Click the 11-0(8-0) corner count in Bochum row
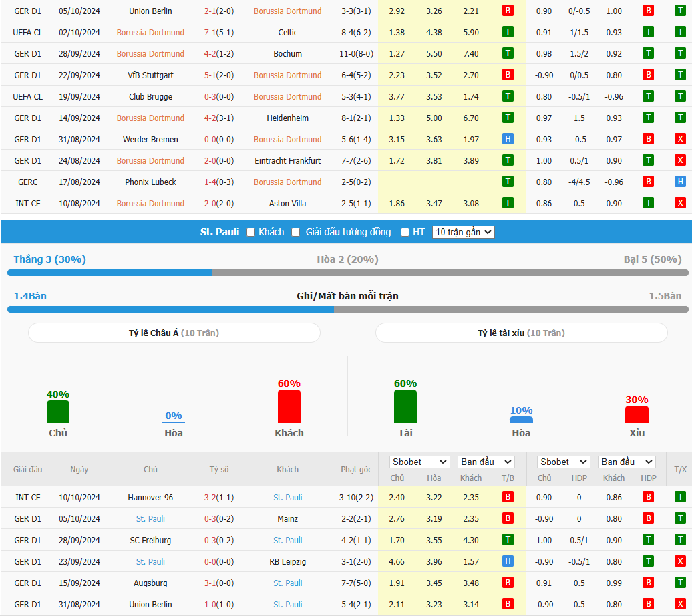 pos(356,54)
